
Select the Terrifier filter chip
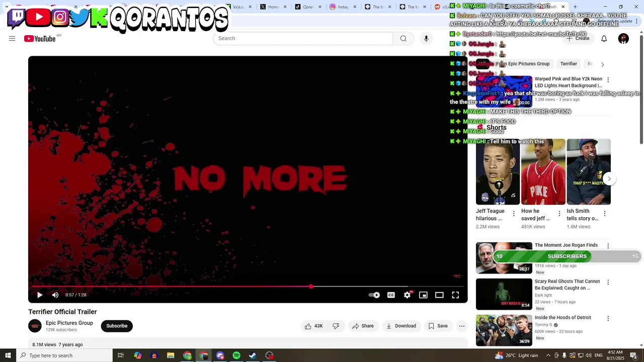click(569, 64)
